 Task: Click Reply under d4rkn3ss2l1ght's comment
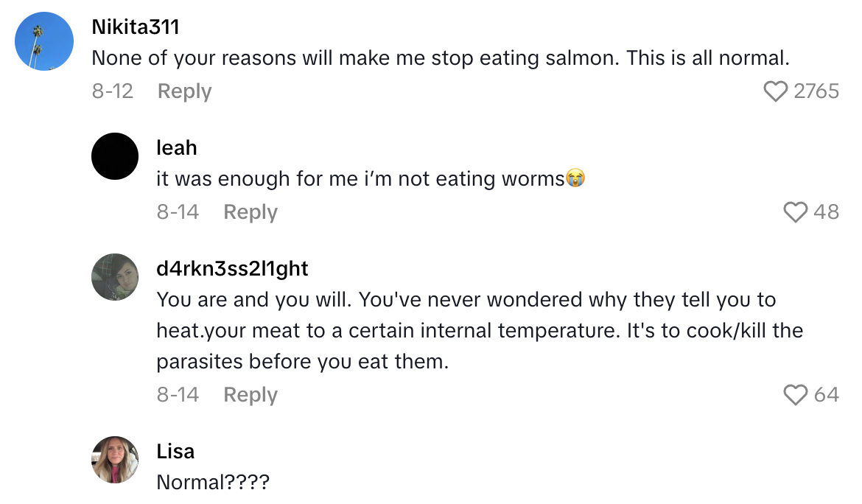tap(250, 395)
